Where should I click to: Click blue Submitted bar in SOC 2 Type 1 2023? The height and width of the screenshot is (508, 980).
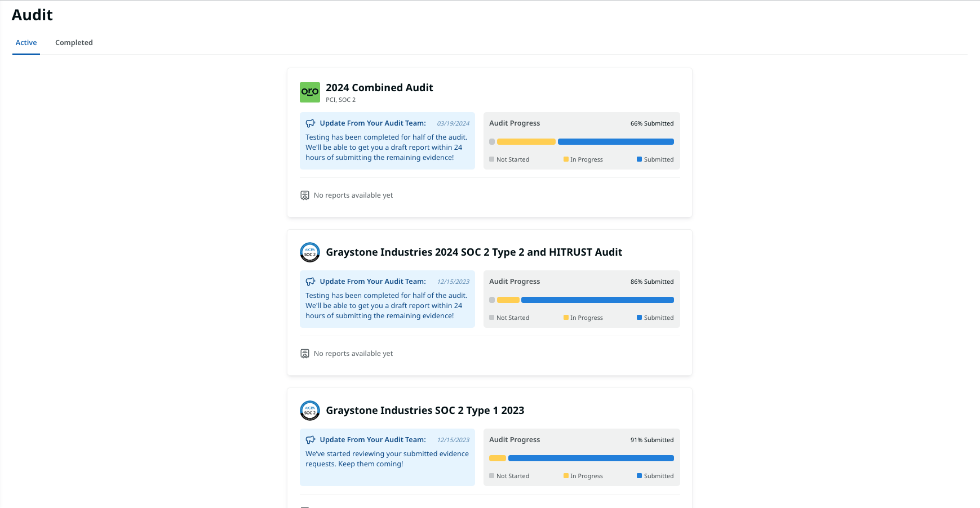pos(591,458)
